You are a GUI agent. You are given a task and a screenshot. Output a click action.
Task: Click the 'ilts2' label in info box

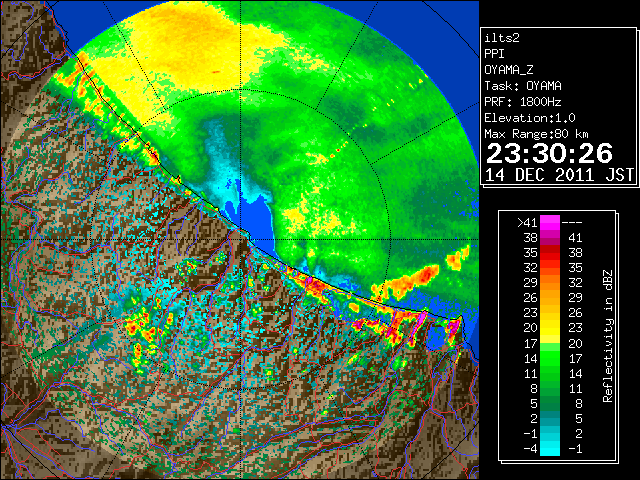(x=502, y=38)
